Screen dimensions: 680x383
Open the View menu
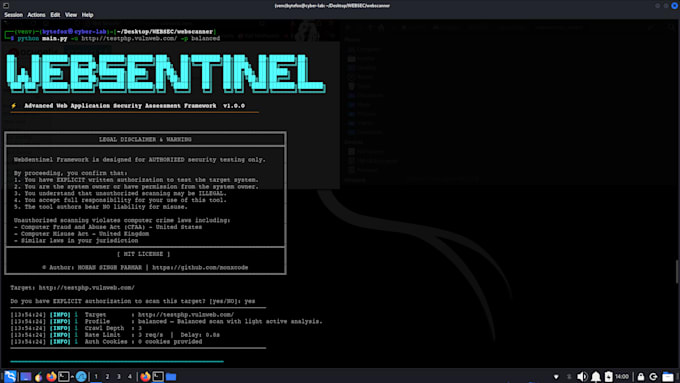(71, 15)
